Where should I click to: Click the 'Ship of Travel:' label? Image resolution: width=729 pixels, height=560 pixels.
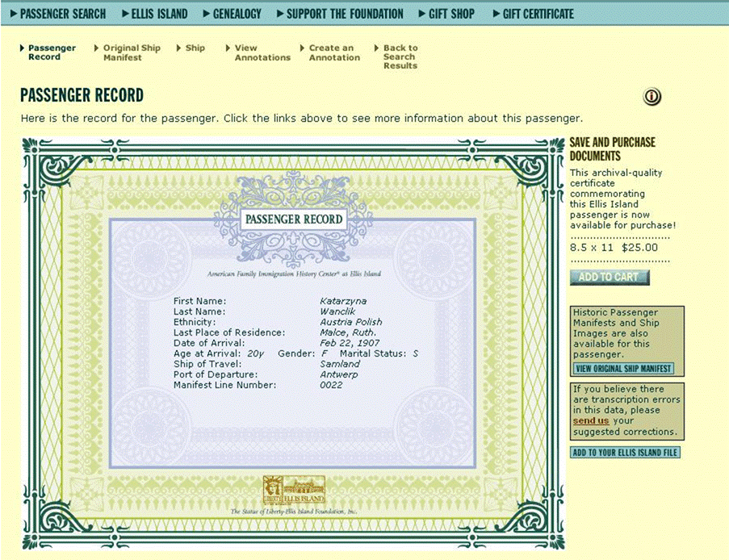tap(207, 364)
